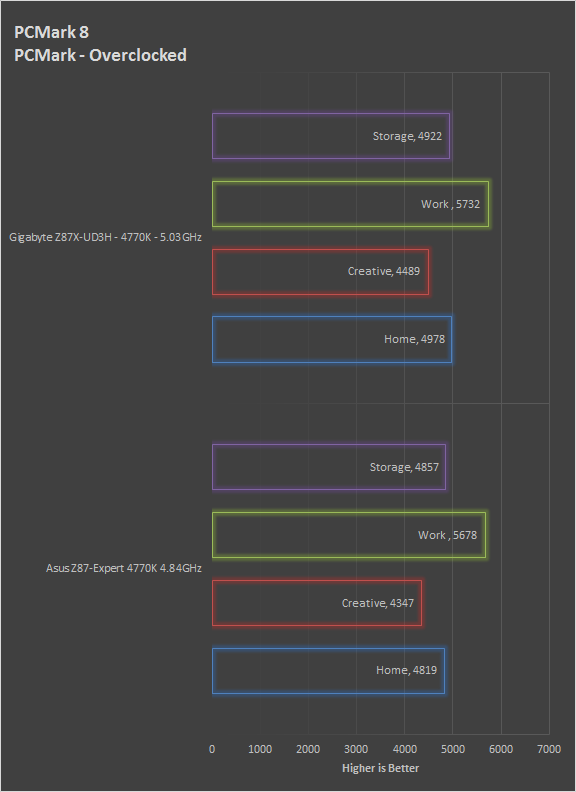Select the Asus Home 4819 bar
This screenshot has height=792, width=576.
click(328, 671)
